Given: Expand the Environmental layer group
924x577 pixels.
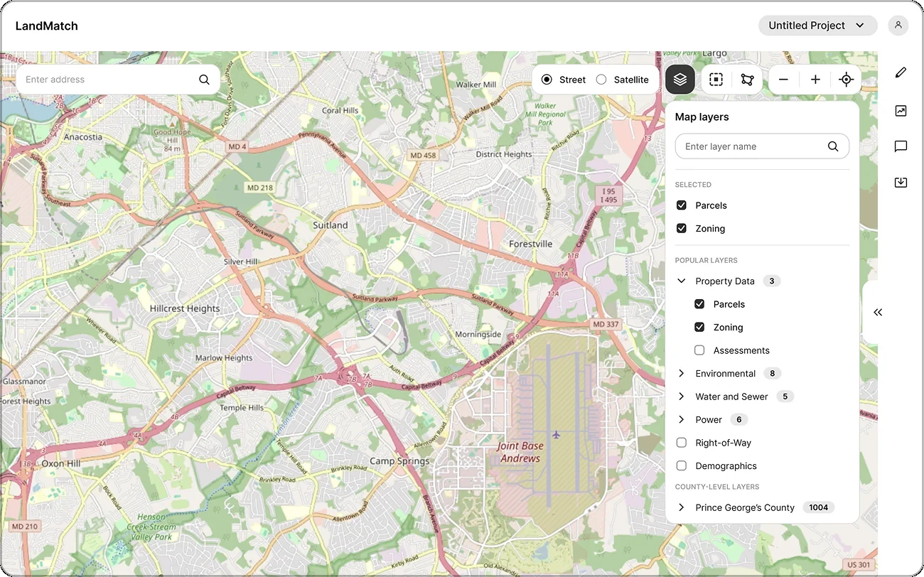Looking at the screenshot, I should tap(682, 374).
